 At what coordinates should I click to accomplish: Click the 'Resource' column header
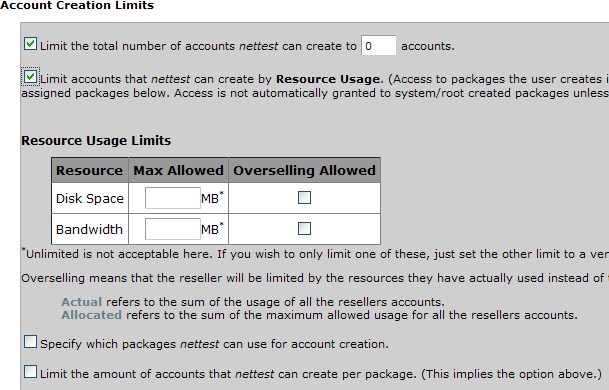[x=90, y=170]
